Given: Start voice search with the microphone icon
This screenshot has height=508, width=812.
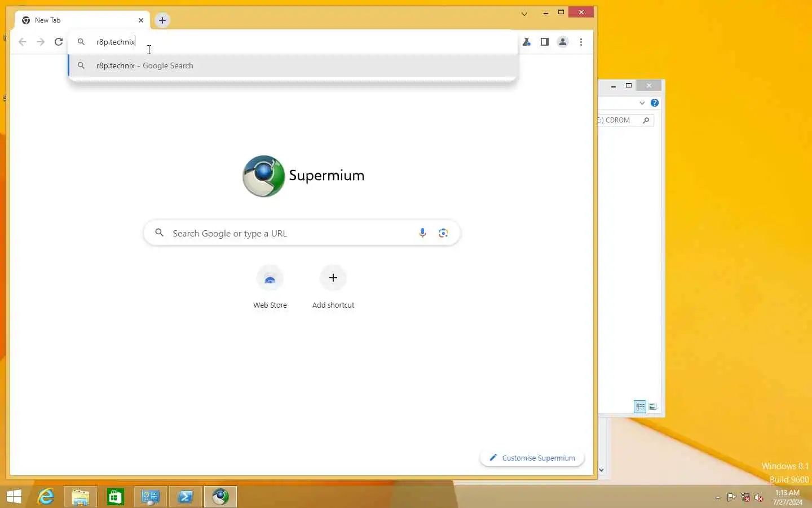Looking at the screenshot, I should coord(422,233).
